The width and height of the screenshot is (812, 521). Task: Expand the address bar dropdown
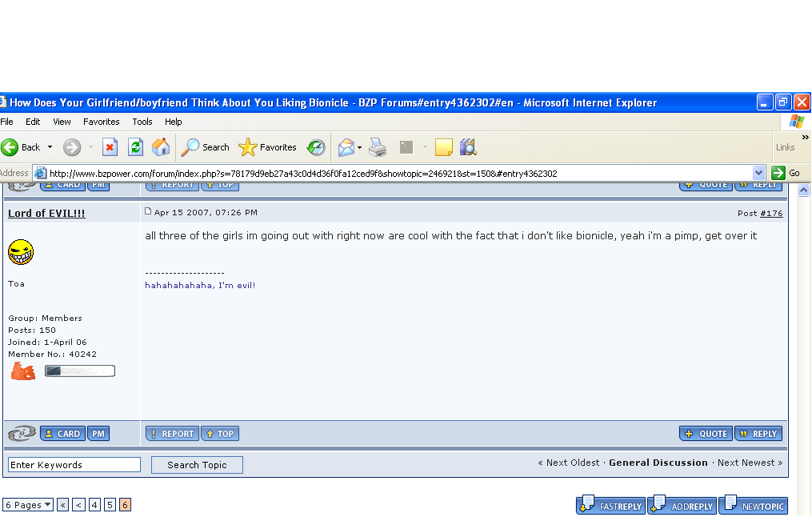pyautogui.click(x=758, y=173)
